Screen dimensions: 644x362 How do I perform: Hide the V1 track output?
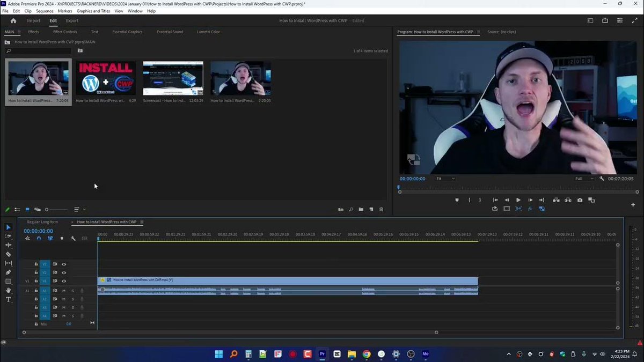64,281
